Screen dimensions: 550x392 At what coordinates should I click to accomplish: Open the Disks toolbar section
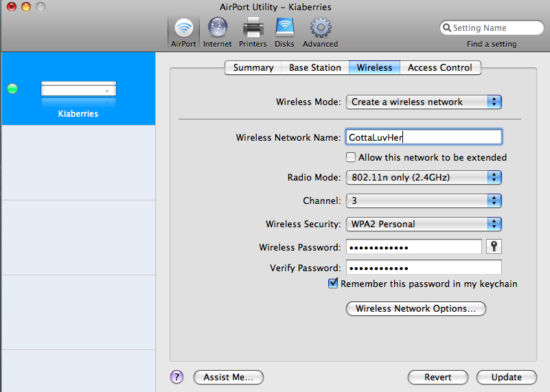pos(284,32)
